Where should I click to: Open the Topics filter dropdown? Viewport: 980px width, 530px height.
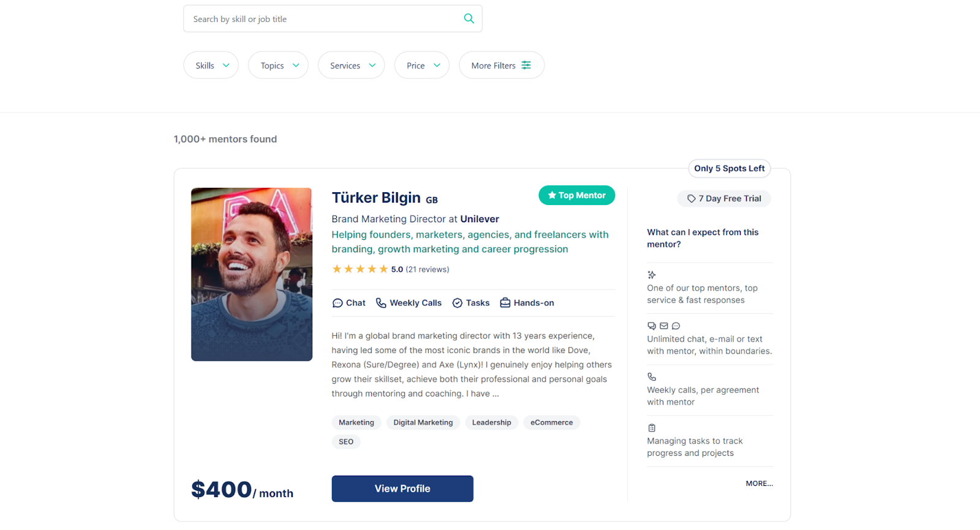pos(278,65)
